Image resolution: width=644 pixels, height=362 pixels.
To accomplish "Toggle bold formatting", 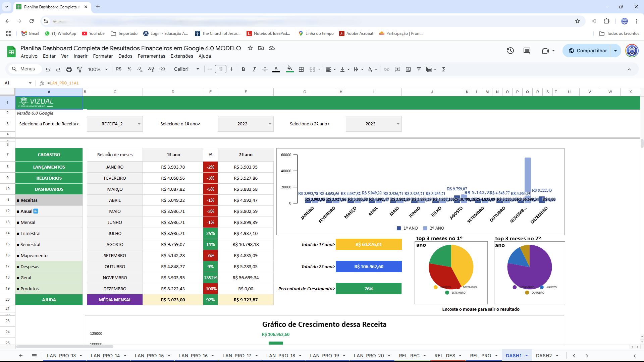I will click(x=243, y=69).
